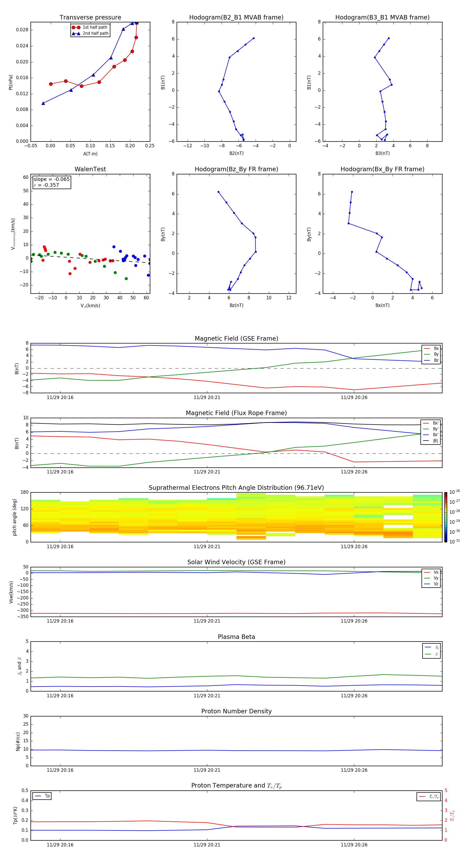Select the 'By' entry in GSE field legend

point(431,354)
